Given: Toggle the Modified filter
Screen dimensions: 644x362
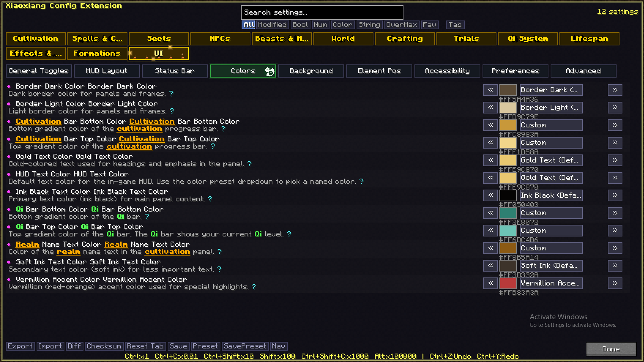Looking at the screenshot, I should click(272, 25).
